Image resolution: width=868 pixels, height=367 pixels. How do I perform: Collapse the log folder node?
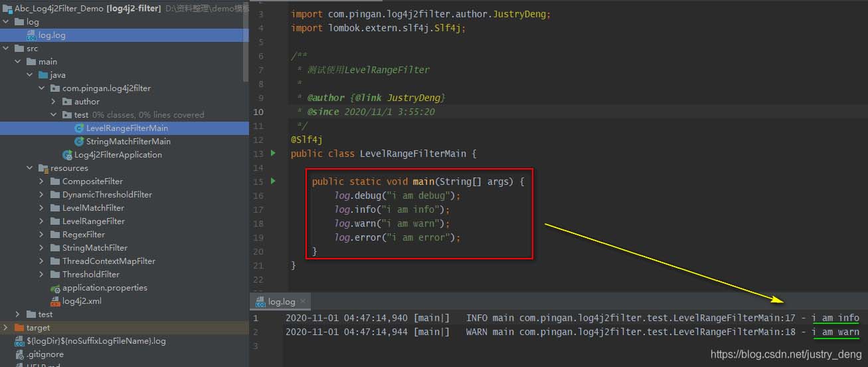(x=7, y=22)
